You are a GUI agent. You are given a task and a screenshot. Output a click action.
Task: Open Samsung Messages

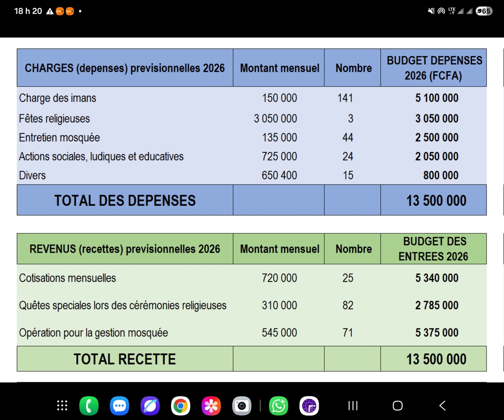(x=119, y=406)
